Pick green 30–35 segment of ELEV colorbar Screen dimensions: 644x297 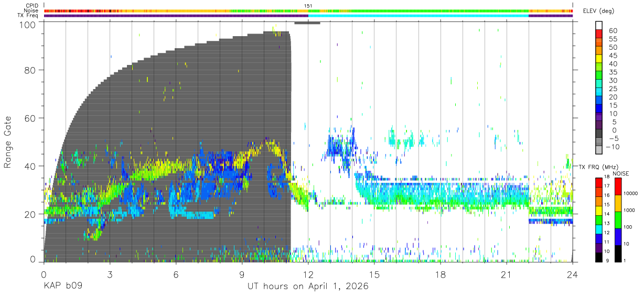coord(599,75)
